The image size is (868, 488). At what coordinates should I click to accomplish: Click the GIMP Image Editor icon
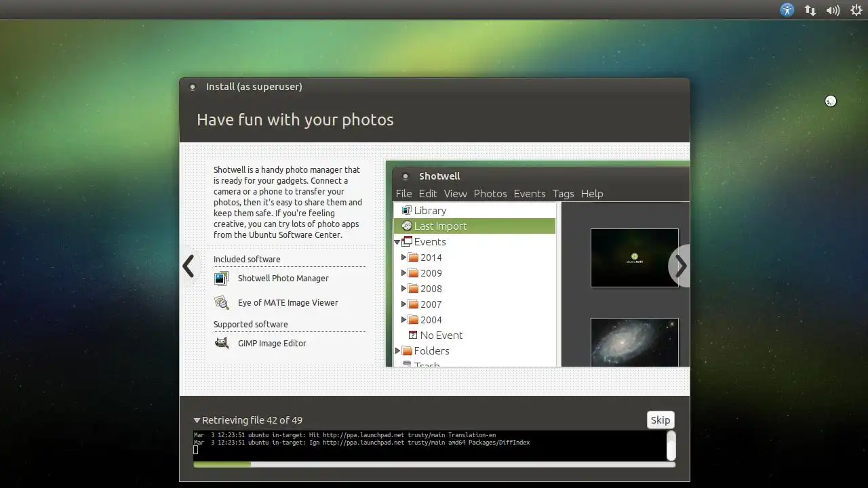(221, 344)
